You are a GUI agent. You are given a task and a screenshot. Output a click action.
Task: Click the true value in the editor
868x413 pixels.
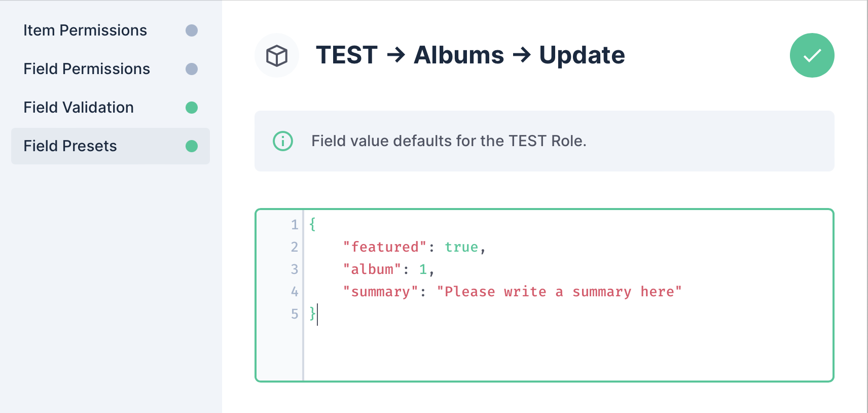(461, 247)
